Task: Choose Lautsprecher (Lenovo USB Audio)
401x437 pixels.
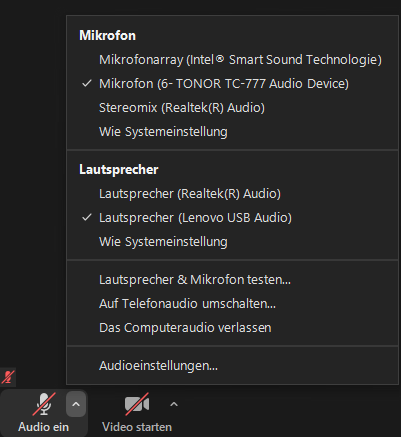Action: (232, 218)
